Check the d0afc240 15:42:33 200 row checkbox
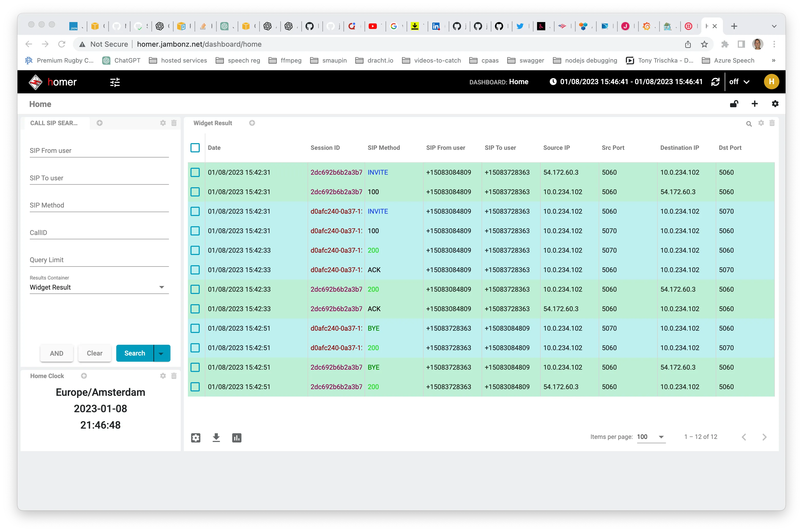Image resolution: width=803 pixels, height=532 pixels. 195,250
